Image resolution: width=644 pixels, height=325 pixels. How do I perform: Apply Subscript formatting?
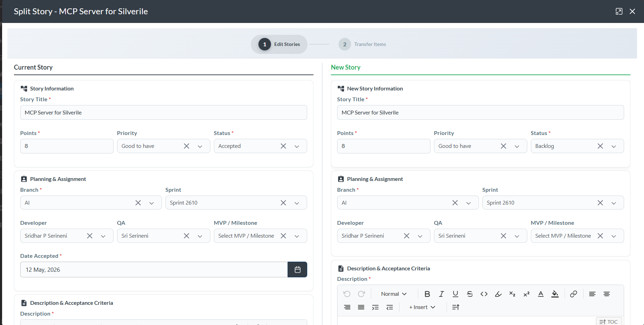512,294
